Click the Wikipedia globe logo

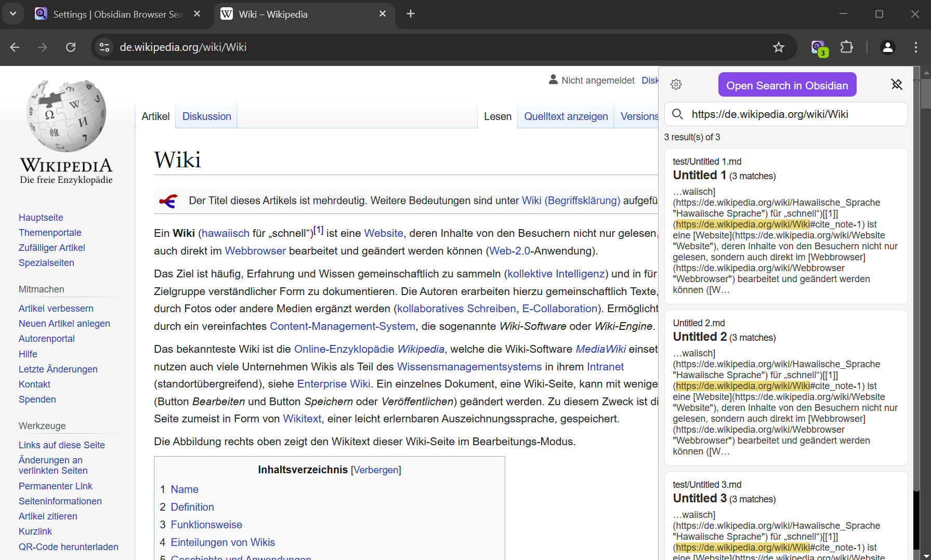click(66, 116)
